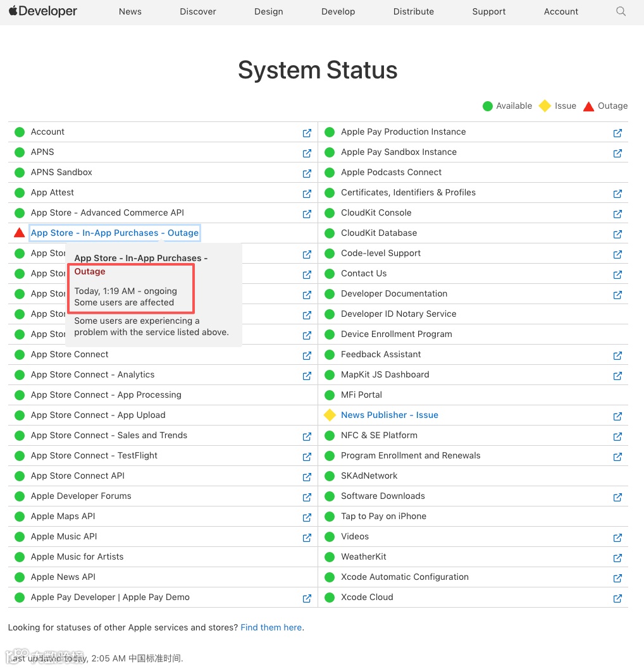Click SKAdNetwork text

369,476
